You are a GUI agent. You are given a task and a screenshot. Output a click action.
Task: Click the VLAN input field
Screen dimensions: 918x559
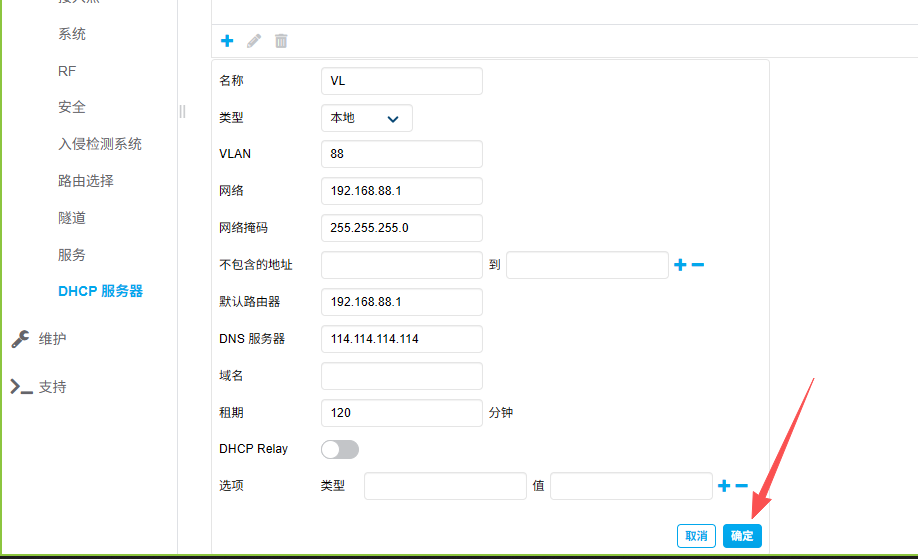tap(401, 154)
